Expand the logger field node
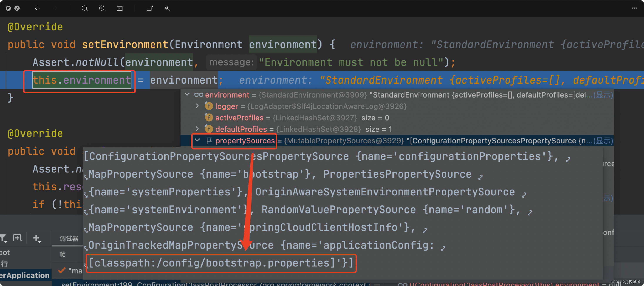This screenshot has width=644, height=286. (197, 106)
